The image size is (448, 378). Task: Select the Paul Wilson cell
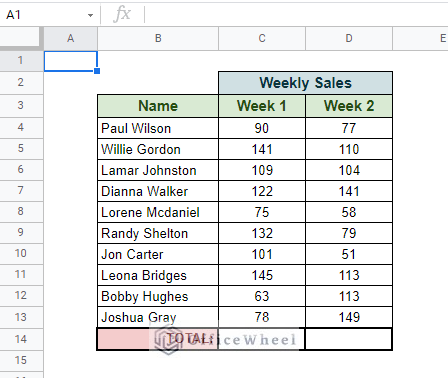[x=158, y=128]
